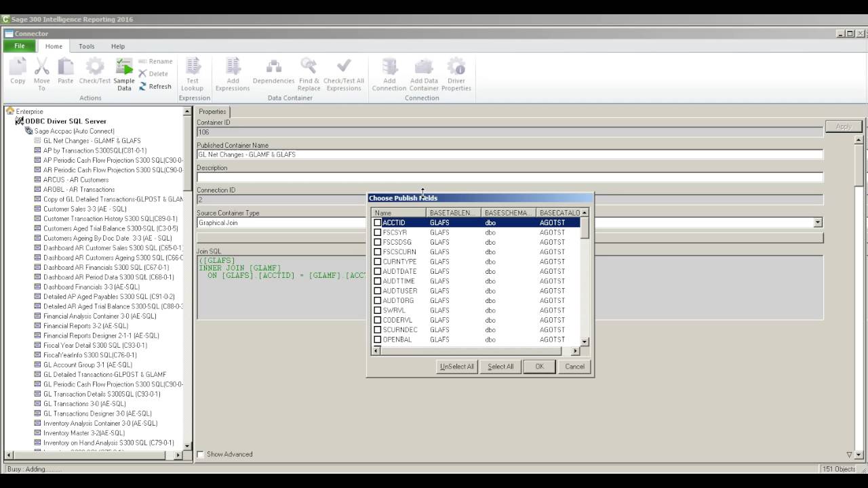This screenshot has width=868, height=488.
Task: Select ARCUS - AR Customers container
Action: [x=76, y=180]
